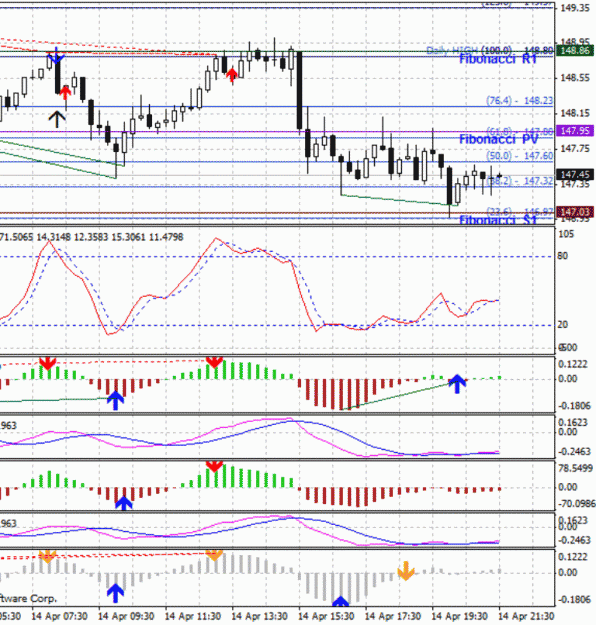This screenshot has width=596, height=625.
Task: Click the 14 Apr 15:30 time label
Action: pyautogui.click(x=326, y=616)
